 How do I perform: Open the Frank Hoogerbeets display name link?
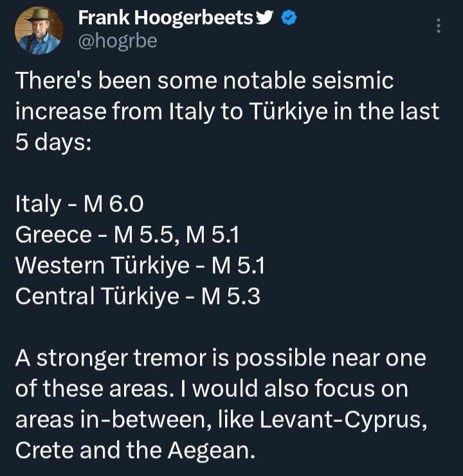tap(165, 19)
